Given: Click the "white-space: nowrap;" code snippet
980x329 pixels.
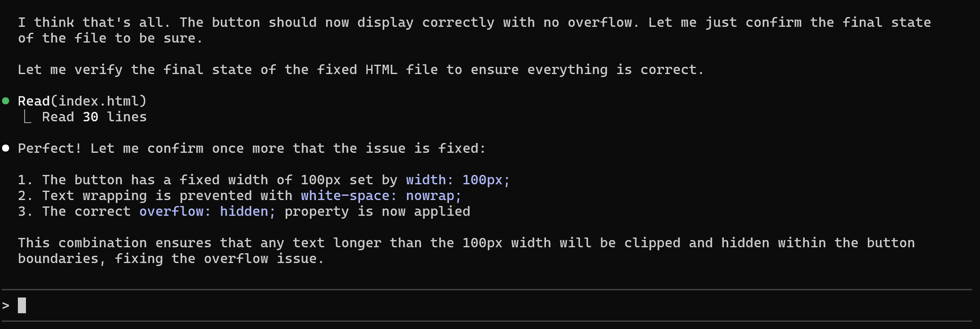Looking at the screenshot, I should [x=381, y=196].
